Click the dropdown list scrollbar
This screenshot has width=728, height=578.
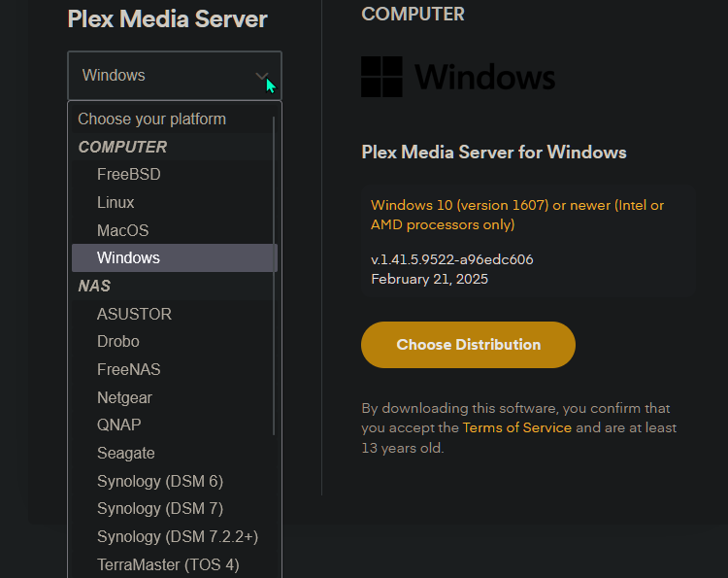274,276
